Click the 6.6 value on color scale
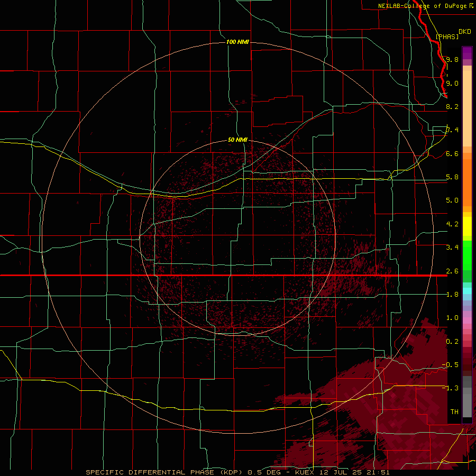Screen dimensions: 476x476 tap(452, 153)
